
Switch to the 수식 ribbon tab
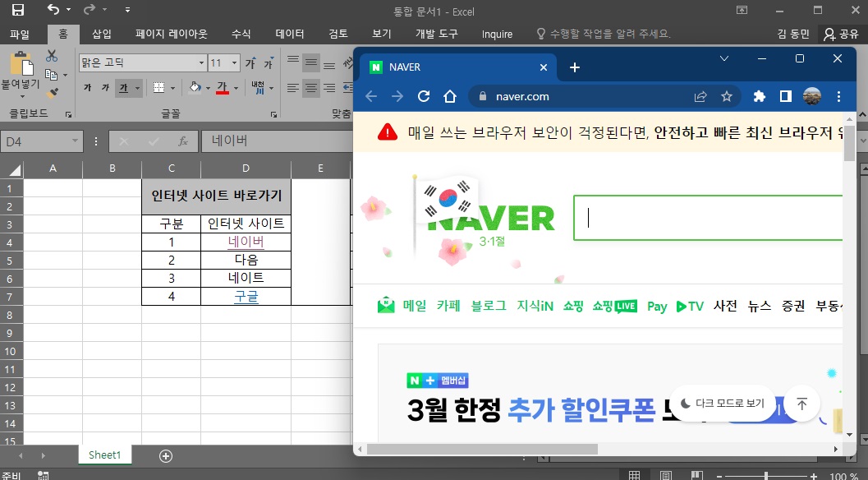click(241, 35)
